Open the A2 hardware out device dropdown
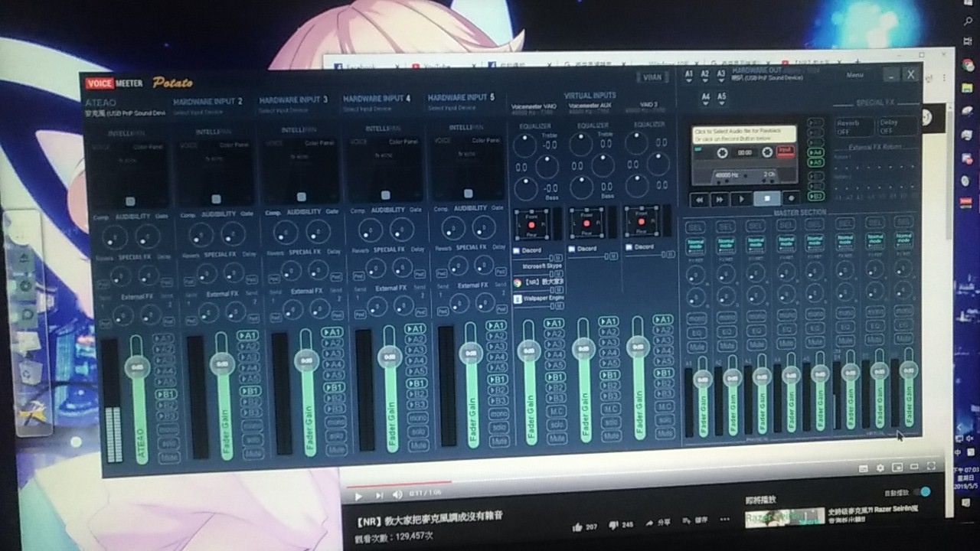 (x=704, y=75)
